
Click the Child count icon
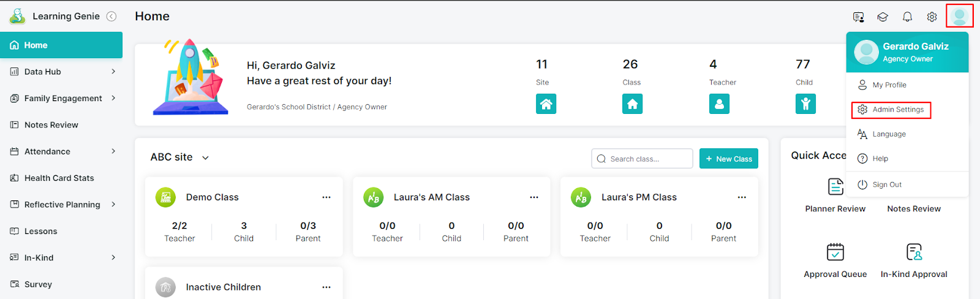coord(805,104)
